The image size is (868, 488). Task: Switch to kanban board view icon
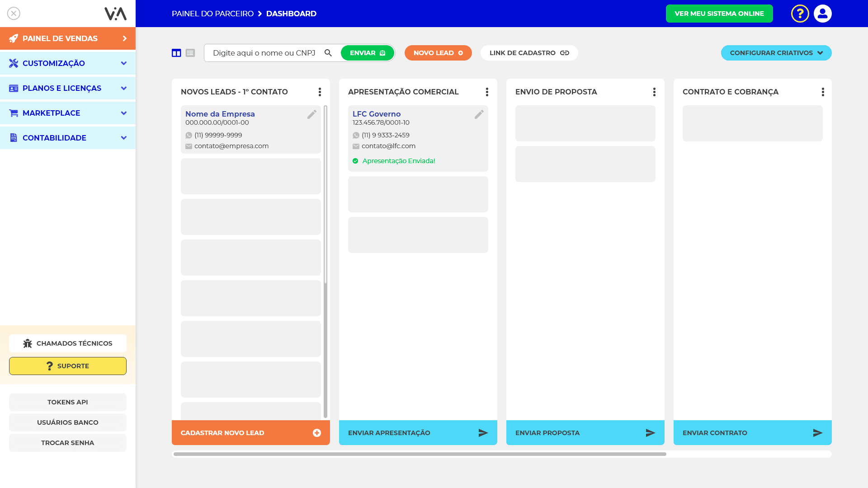point(176,53)
